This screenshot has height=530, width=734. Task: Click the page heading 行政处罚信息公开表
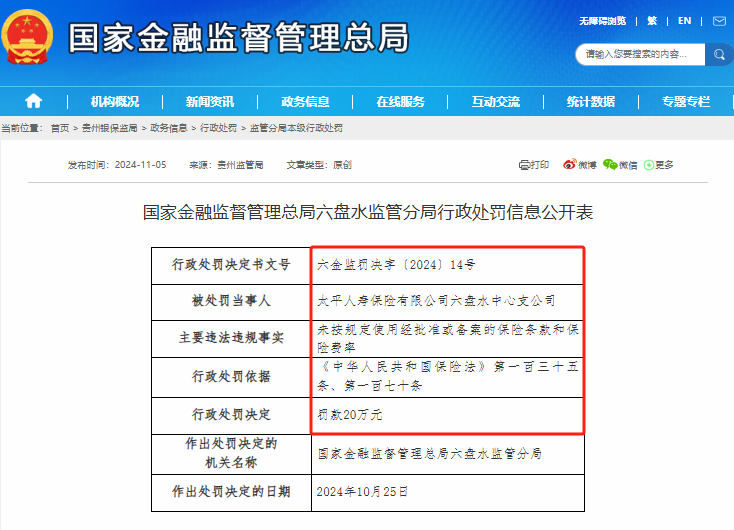click(x=368, y=213)
